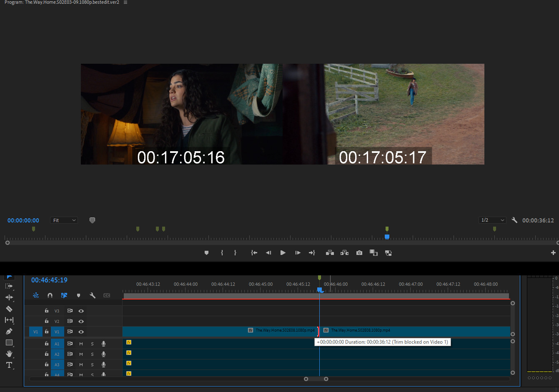Select the Slip tool
The height and width of the screenshot is (392, 559).
tap(9, 320)
